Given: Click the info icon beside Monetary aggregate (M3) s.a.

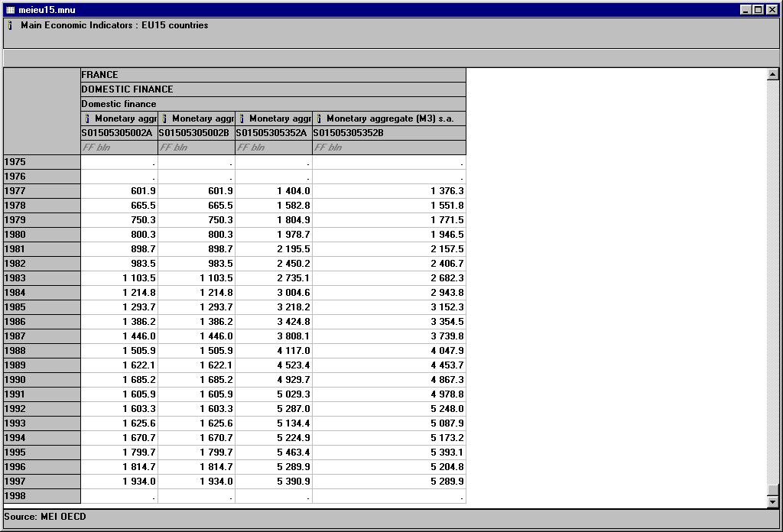Looking at the screenshot, I should [320, 118].
